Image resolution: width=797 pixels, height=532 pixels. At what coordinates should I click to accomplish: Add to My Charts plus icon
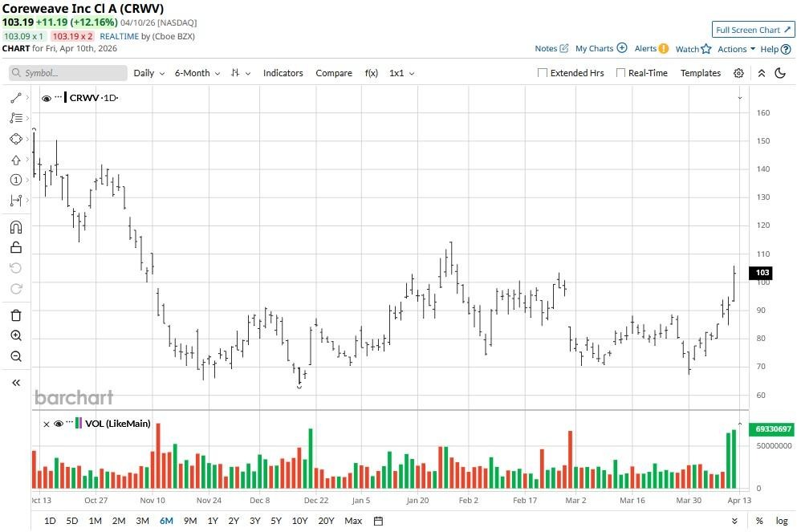coord(622,48)
